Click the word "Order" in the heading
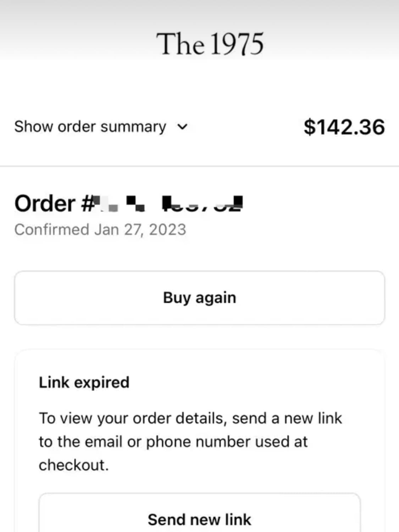This screenshot has height=532, width=399. pyautogui.click(x=45, y=204)
